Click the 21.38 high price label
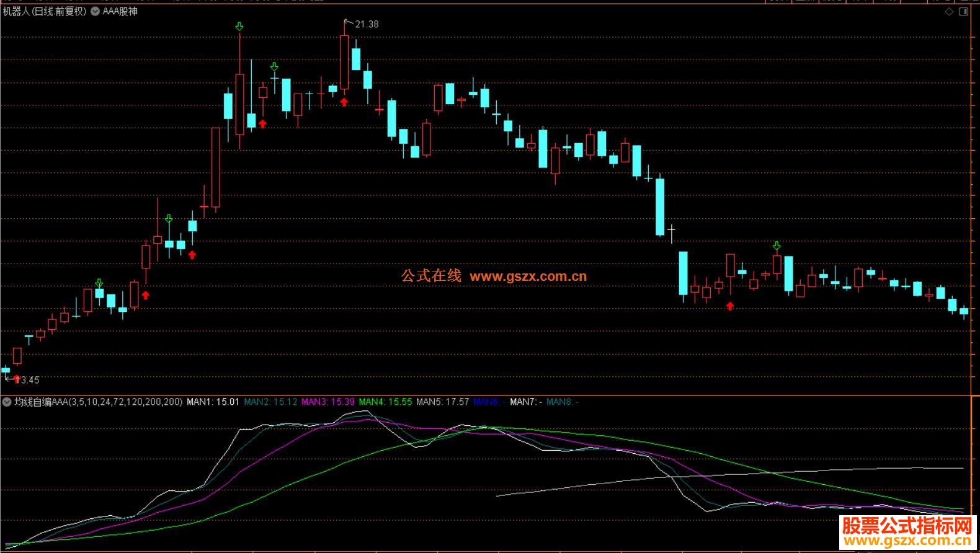 click(367, 24)
